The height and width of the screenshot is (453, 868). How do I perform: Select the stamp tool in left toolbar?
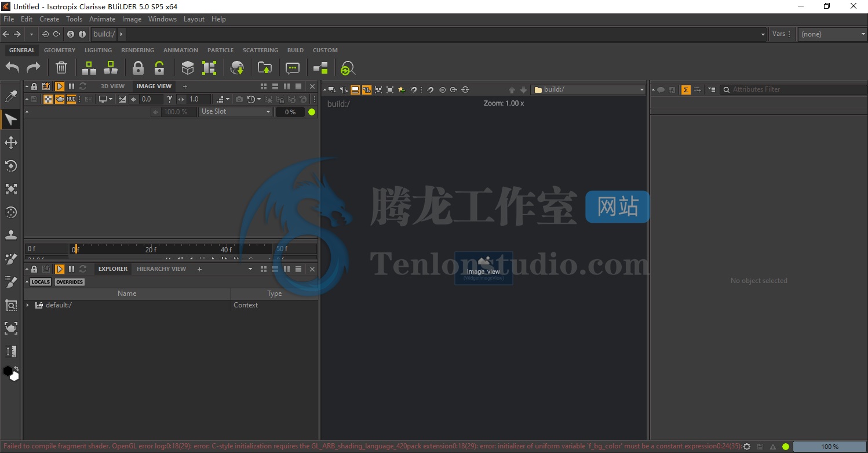(x=11, y=235)
